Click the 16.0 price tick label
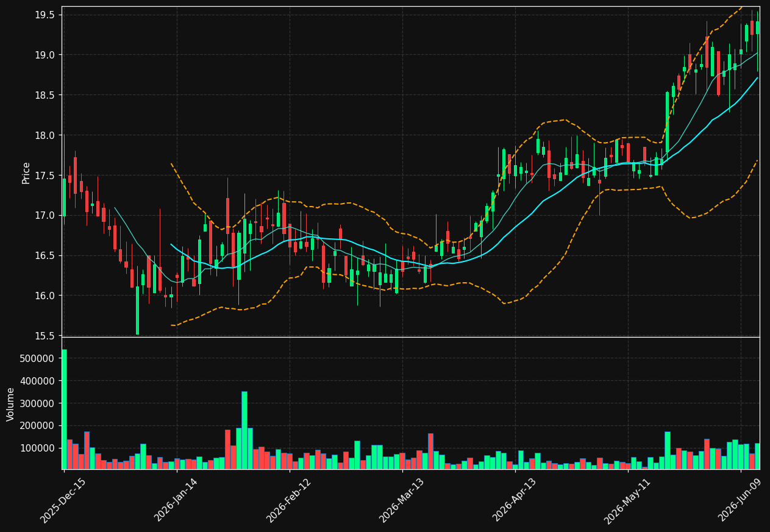Screen dimensions: 770x532 pyautogui.click(x=46, y=296)
